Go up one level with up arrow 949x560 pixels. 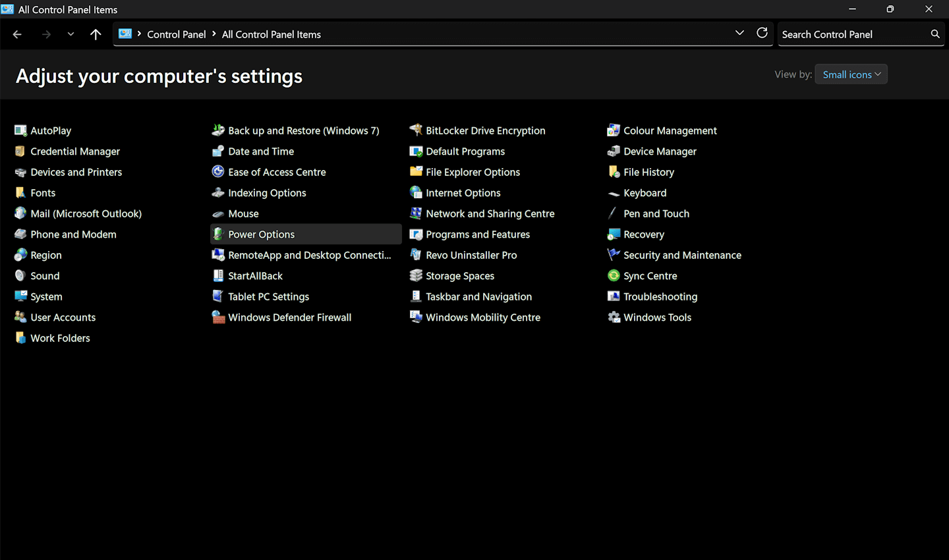[x=96, y=34]
